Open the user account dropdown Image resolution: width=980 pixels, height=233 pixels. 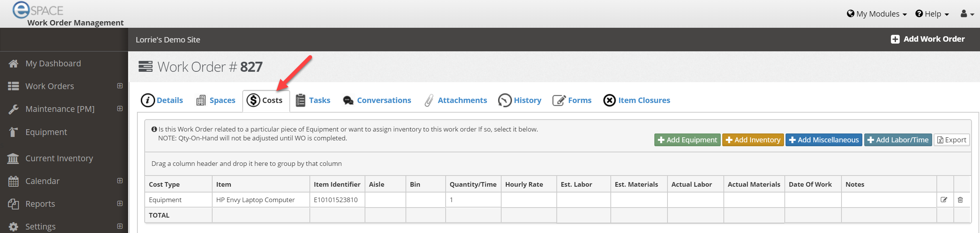tap(968, 14)
